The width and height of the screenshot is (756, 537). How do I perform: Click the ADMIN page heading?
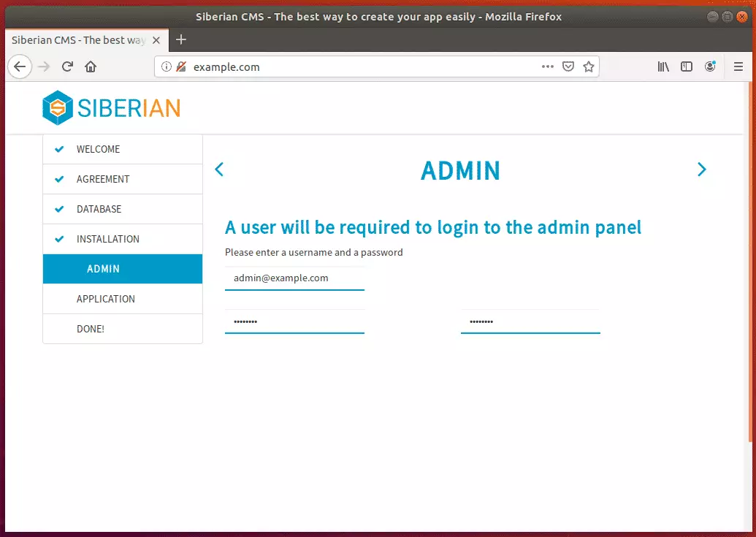460,171
